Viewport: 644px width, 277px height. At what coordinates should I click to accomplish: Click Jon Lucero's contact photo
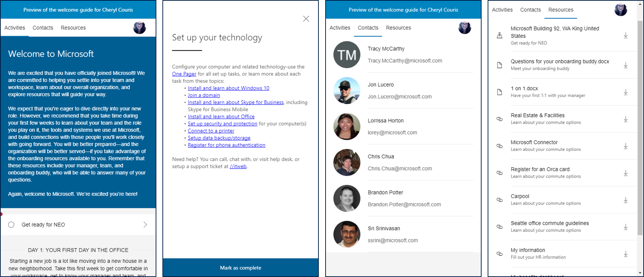[347, 91]
